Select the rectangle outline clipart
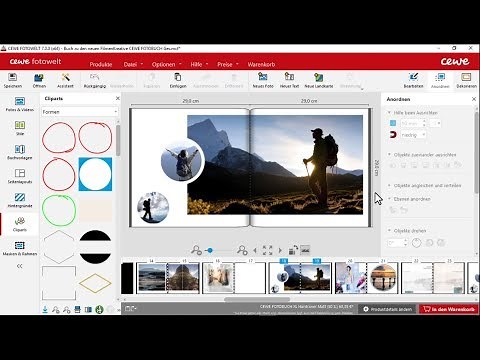 pos(59,283)
